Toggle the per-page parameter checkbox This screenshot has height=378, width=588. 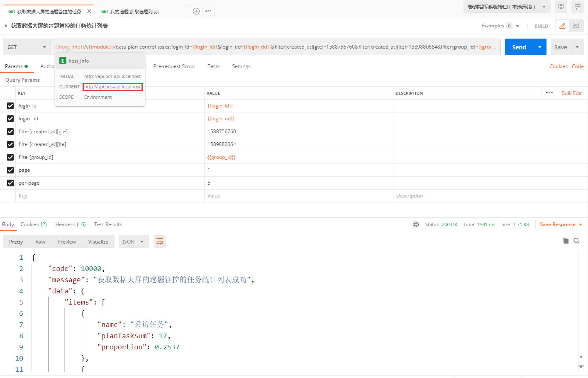coord(10,183)
